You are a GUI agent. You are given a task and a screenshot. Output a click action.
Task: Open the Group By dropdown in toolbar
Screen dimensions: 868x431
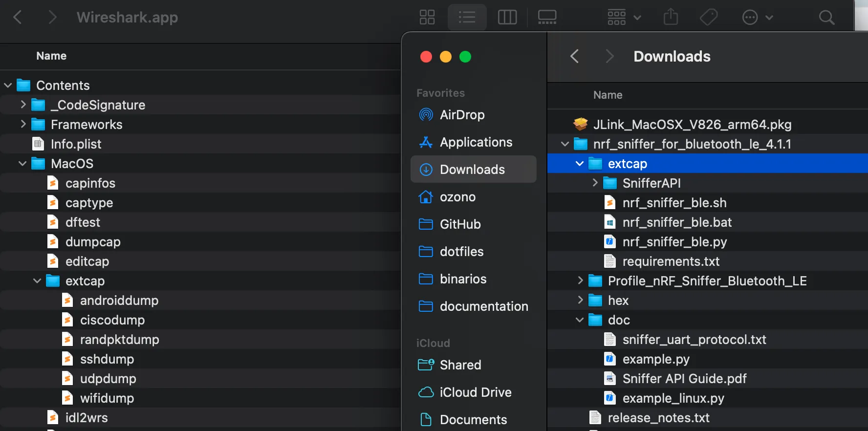pyautogui.click(x=624, y=18)
